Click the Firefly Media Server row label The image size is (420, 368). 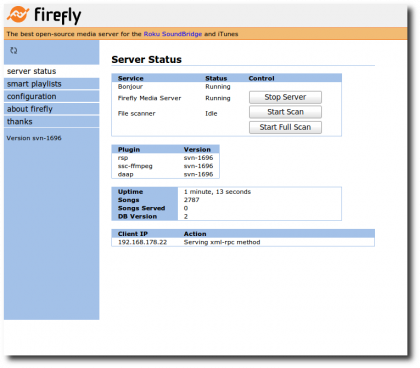(149, 98)
